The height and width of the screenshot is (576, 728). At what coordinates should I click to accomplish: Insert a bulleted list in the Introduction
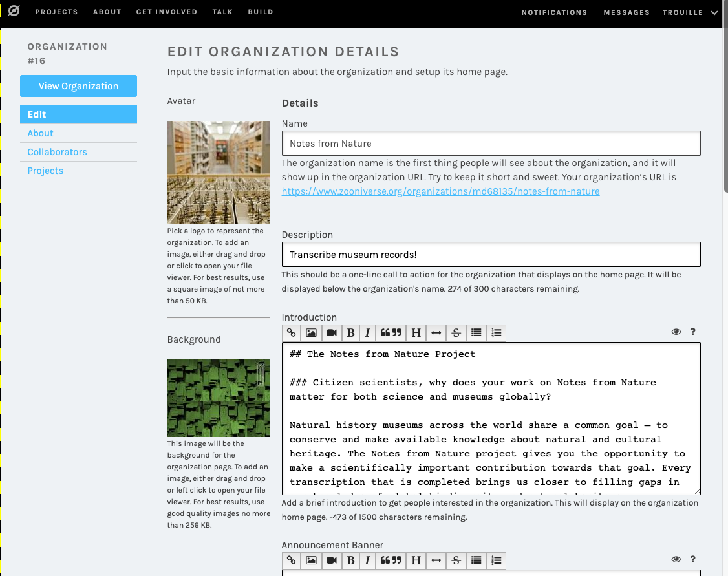(x=476, y=332)
